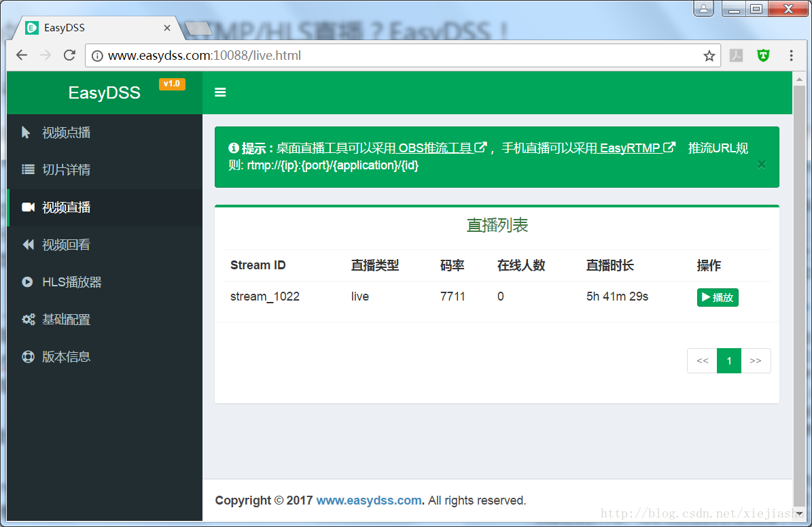Click the PDF extension icon

point(736,56)
